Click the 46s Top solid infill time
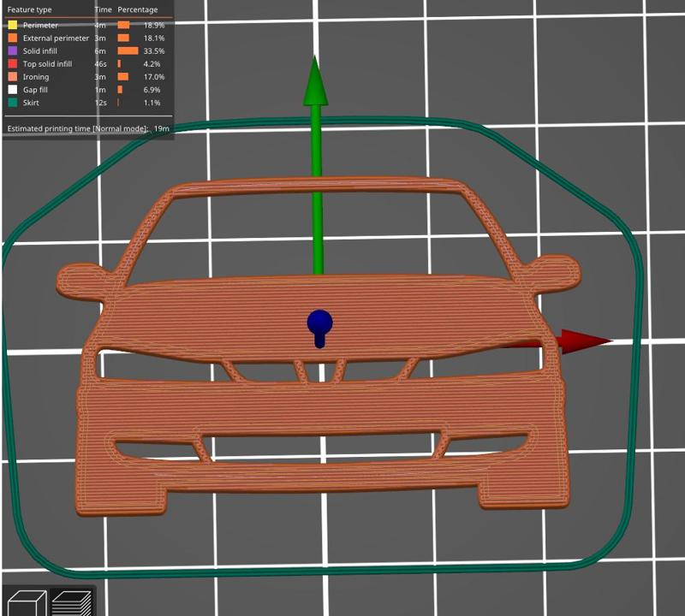Screen dimensions: 685x616 (100, 64)
